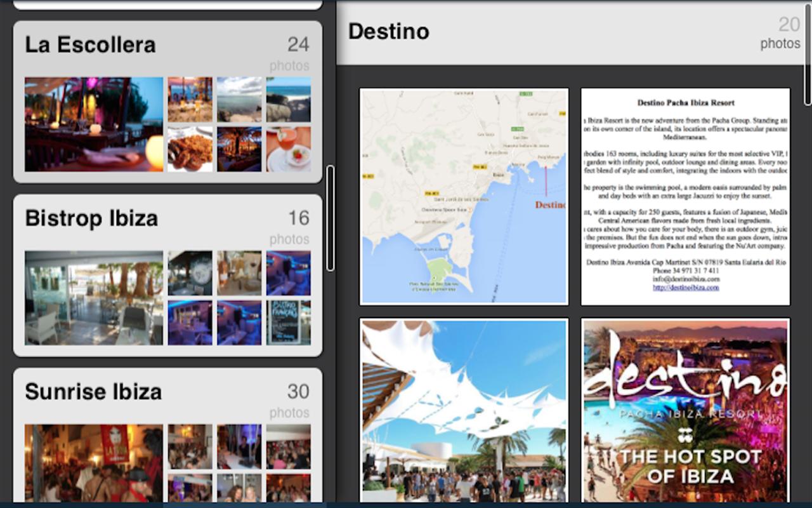
Task: Open the La Escollera album title
Action: click(x=90, y=45)
